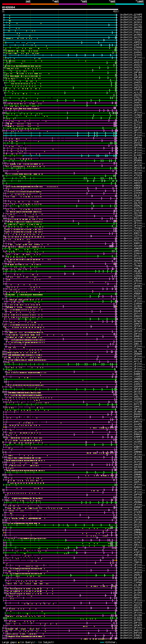Image resolution: width=146 pixels, height=644 pixels.
Task: Click hit label UniRef100_Q9FEW3
Action: click(131, 100)
